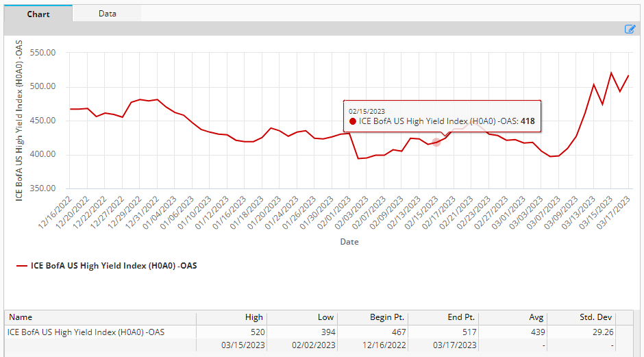Click the edit chart pencil icon
Viewport: 644px width, 357px height.
coord(630,29)
